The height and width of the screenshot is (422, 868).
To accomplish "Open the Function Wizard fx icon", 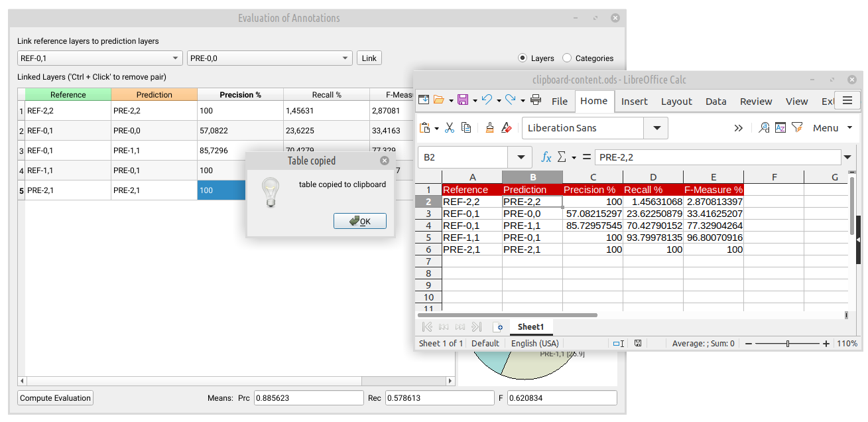I will 546,157.
